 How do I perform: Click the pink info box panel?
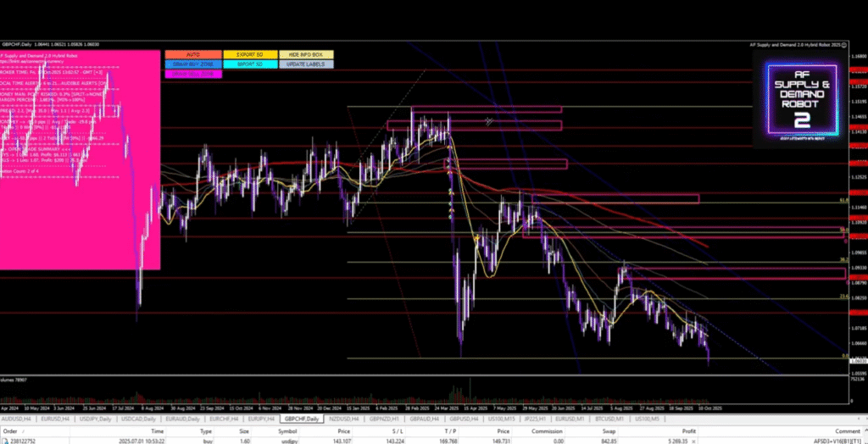tap(80, 159)
